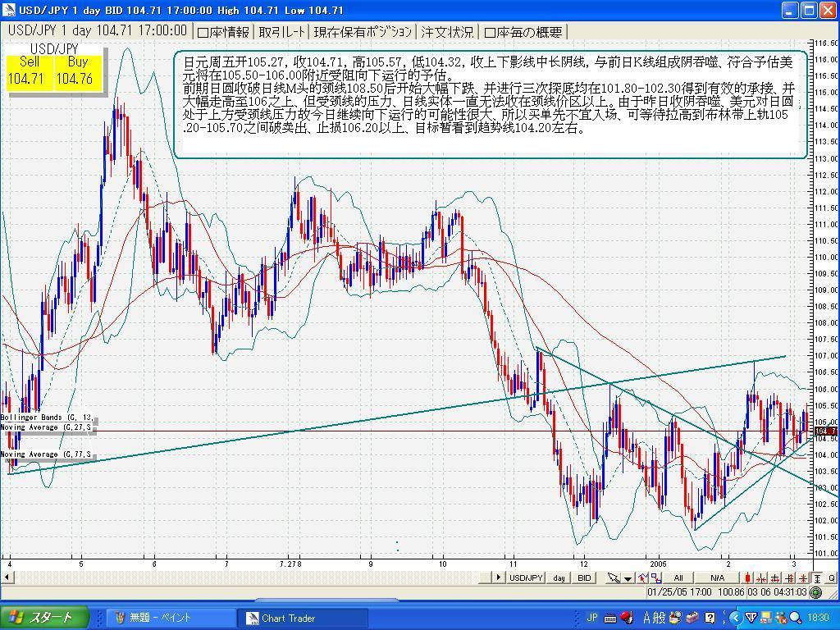Click the red candlestick chart type icon
Image resolution: width=840 pixels, height=630 pixels.
tap(749, 577)
